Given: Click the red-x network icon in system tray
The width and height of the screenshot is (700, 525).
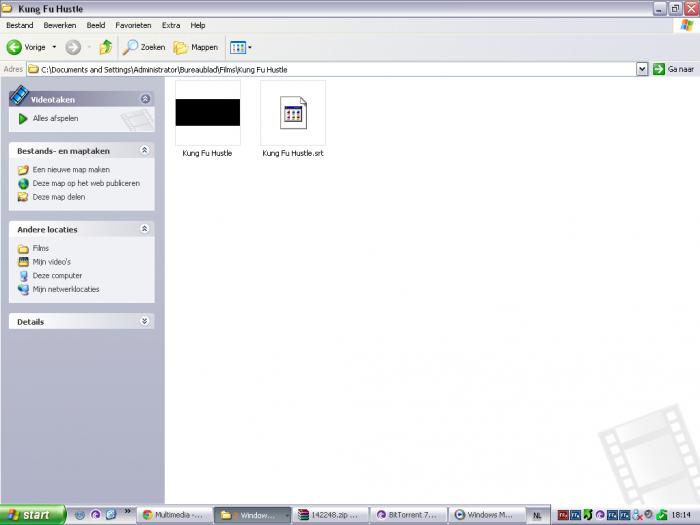Looking at the screenshot, I should [x=637, y=515].
